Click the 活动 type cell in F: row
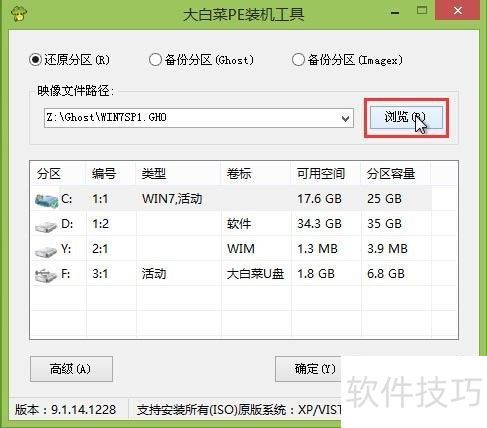 (x=154, y=274)
